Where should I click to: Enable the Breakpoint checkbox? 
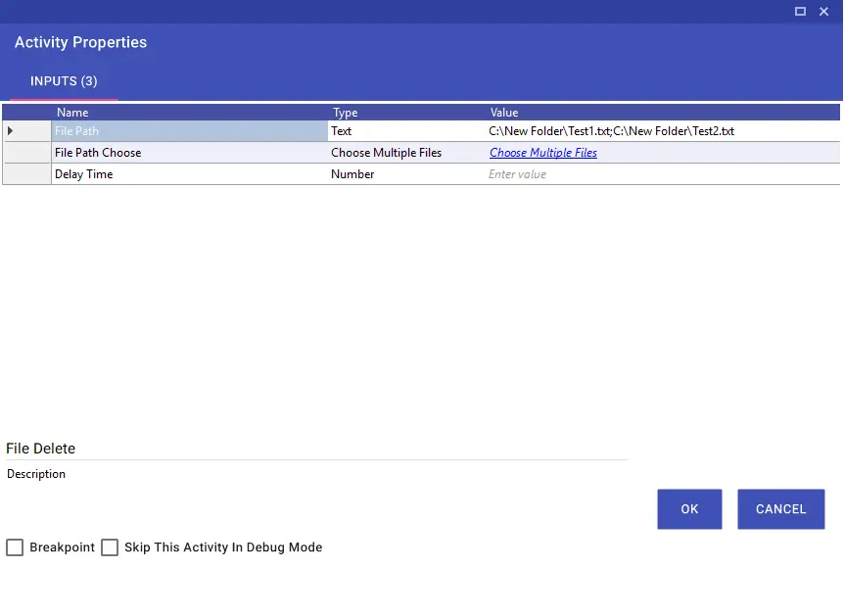tap(15, 547)
